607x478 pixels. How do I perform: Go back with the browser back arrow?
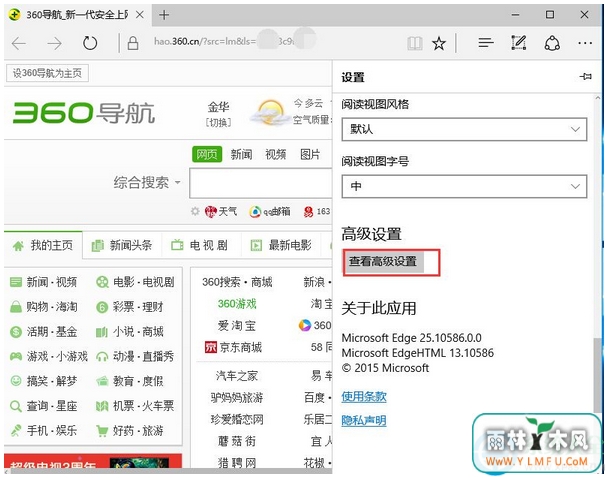click(18, 43)
